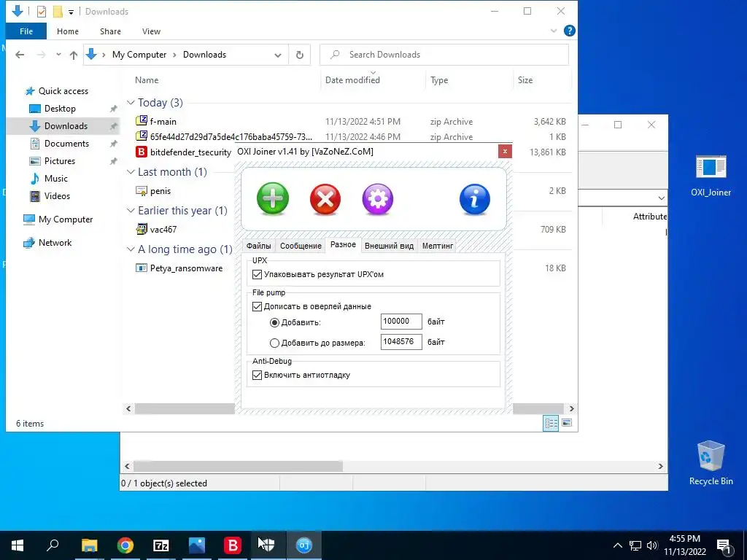
Task: Click the 100000 bytes input field
Action: (401, 322)
